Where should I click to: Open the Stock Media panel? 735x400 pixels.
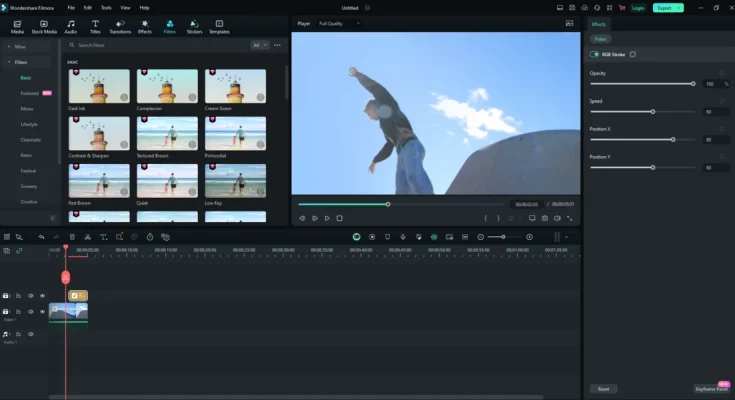point(43,25)
